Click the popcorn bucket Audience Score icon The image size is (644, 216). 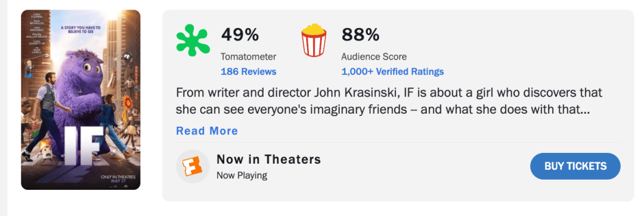[x=314, y=40]
